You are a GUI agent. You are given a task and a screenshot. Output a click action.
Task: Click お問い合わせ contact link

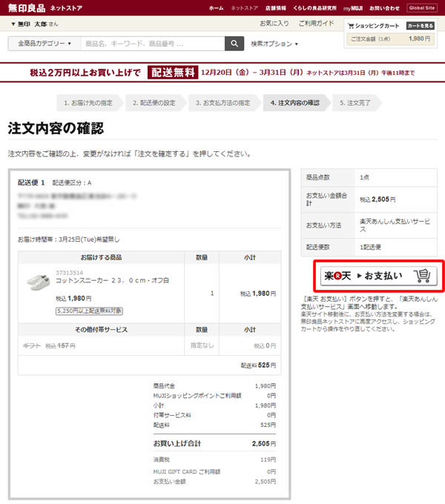[384, 7]
